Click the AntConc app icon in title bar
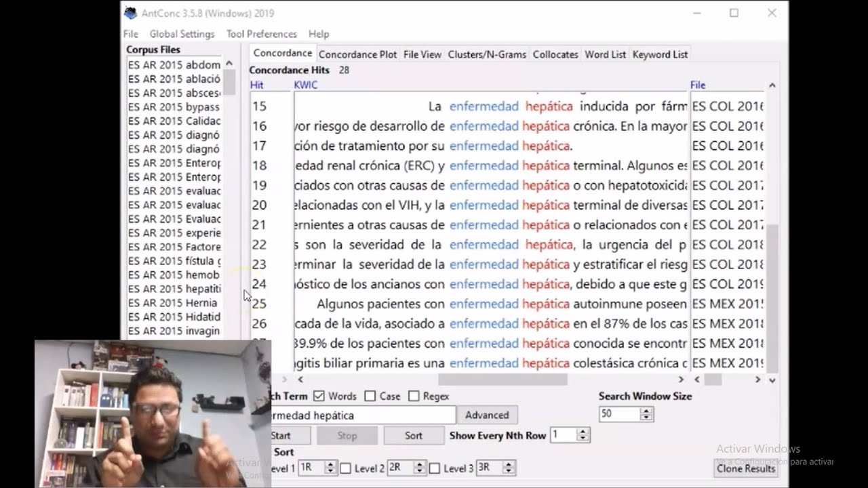The width and height of the screenshot is (868, 488). pyautogui.click(x=130, y=13)
